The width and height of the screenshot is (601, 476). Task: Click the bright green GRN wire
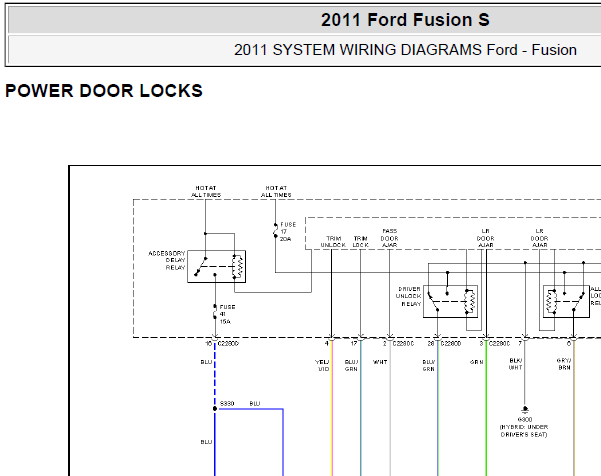[486, 408]
